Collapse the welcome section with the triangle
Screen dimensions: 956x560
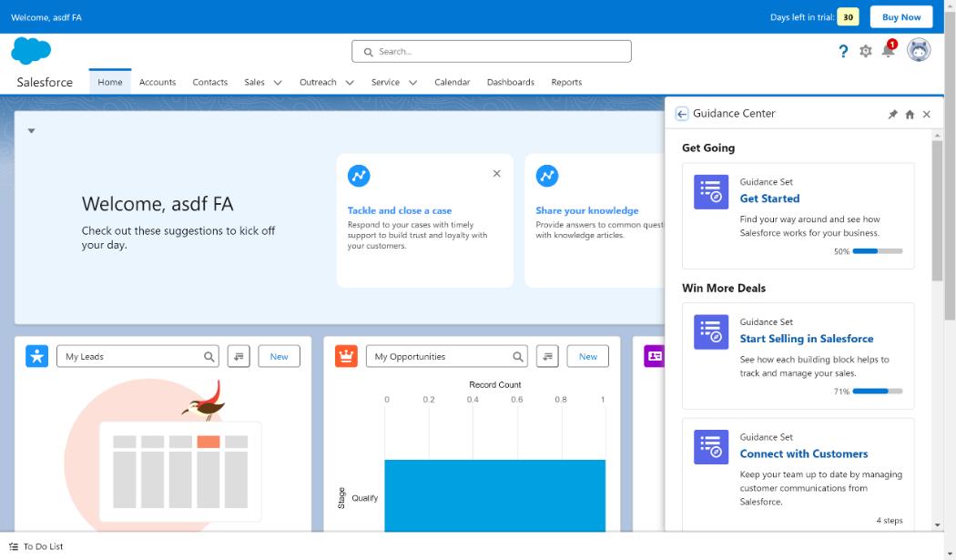click(x=31, y=131)
